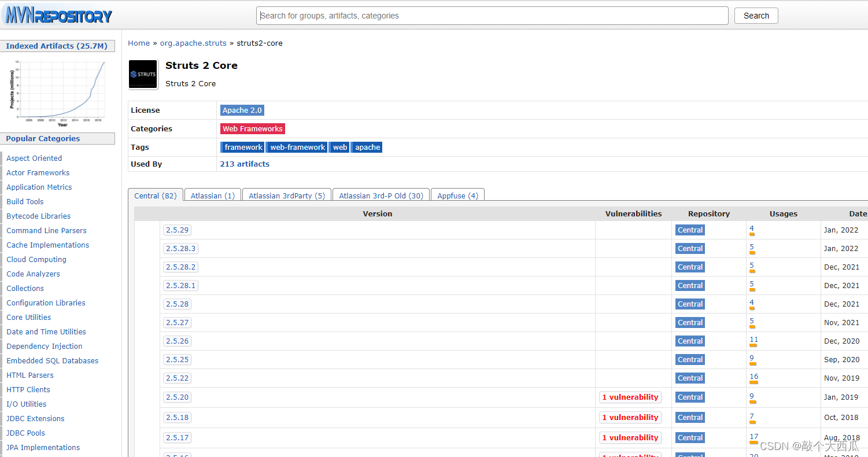Click Central repository badge for 2.5.26
The width and height of the screenshot is (868, 457).
[x=690, y=341]
